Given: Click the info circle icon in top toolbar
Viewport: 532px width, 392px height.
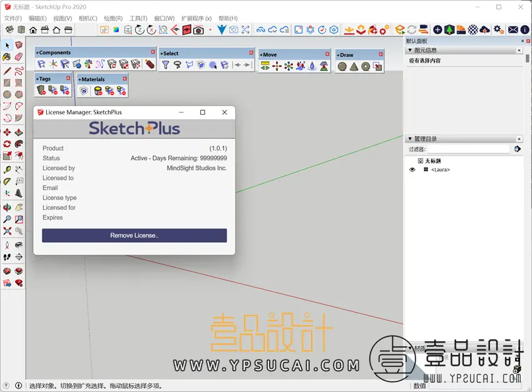Looking at the screenshot, I should tap(524, 30).
